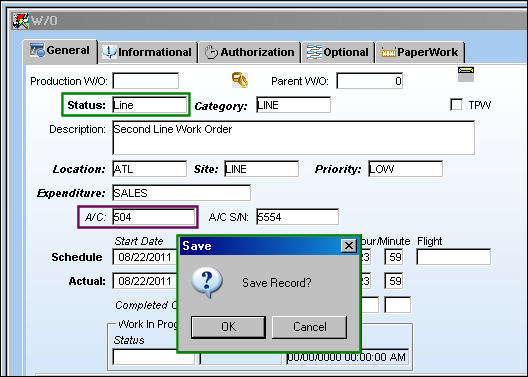Click the Save Record? message text

(x=276, y=283)
